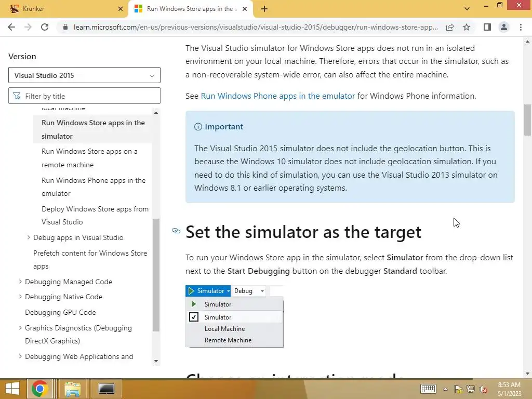Open Prefetch content for Windows Store apps
Image resolution: width=532 pixels, height=399 pixels.
90,260
